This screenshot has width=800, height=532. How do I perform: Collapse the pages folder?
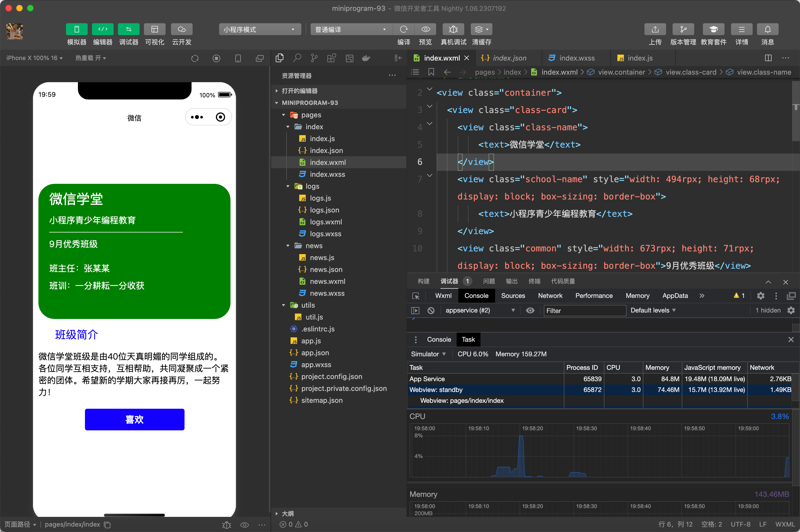pyautogui.click(x=284, y=115)
